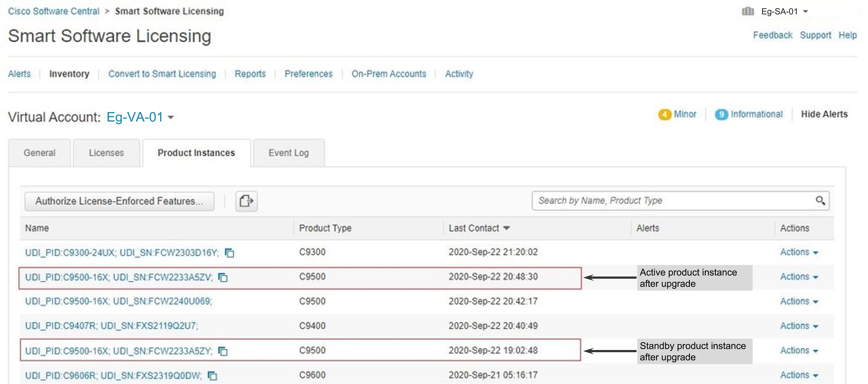Click the Eg-SA-01 account building icon
Image resolution: width=868 pixels, height=384 pixels.
pyautogui.click(x=748, y=11)
